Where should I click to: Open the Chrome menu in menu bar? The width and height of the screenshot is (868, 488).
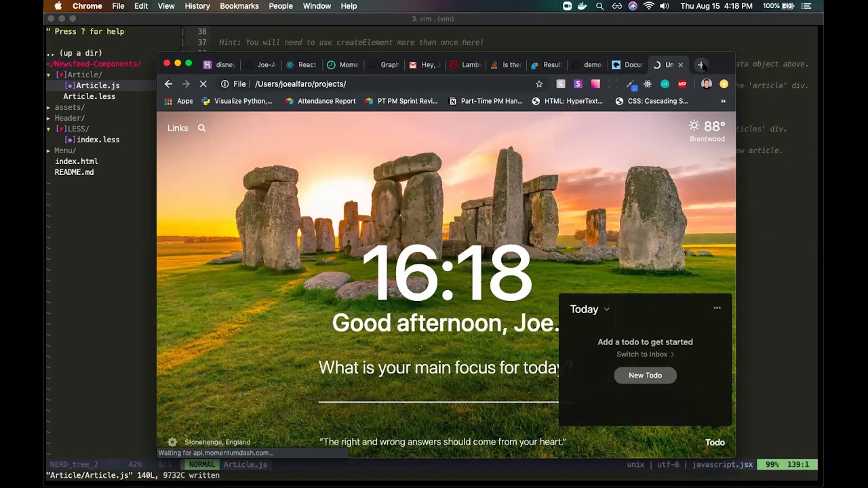(87, 6)
